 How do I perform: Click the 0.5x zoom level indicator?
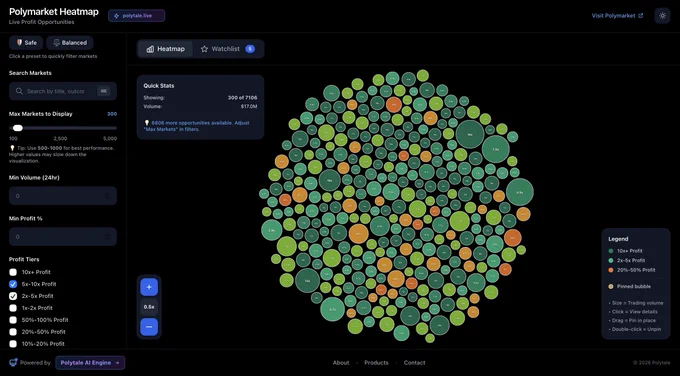(149, 307)
